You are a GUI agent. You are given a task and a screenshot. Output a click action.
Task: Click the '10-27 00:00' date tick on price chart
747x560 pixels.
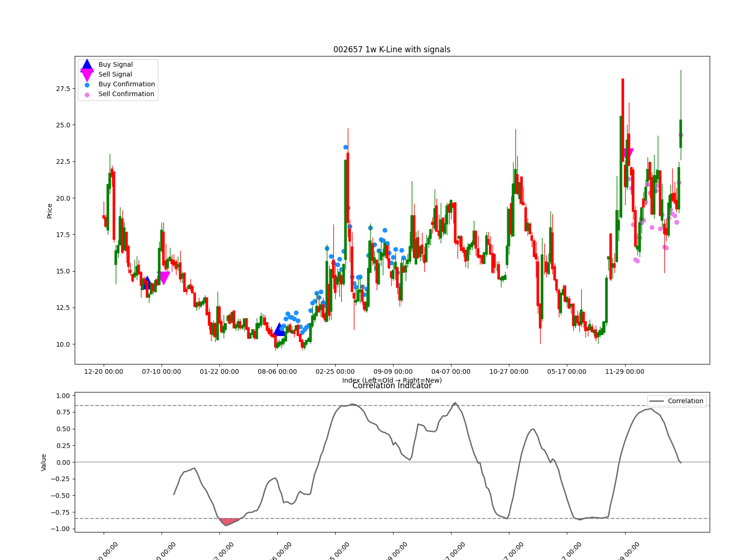click(x=509, y=371)
